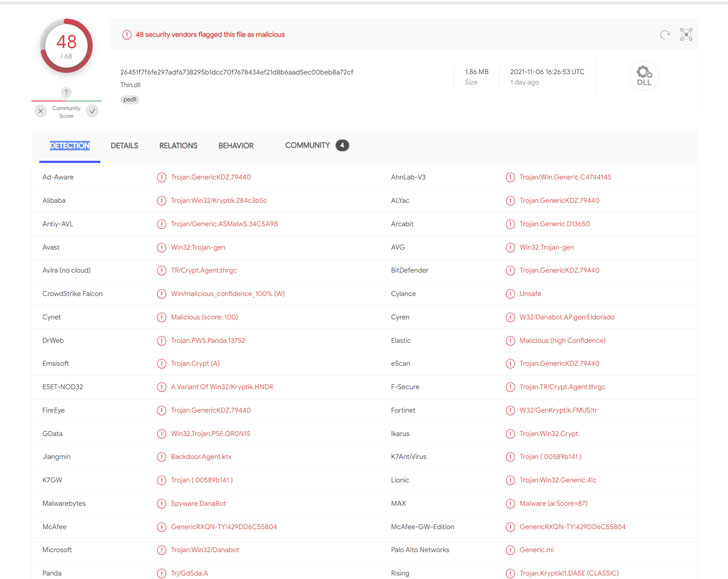The width and height of the screenshot is (728, 579).
Task: Click the McAfee-GW-Edition vendor name
Action: [x=422, y=527]
